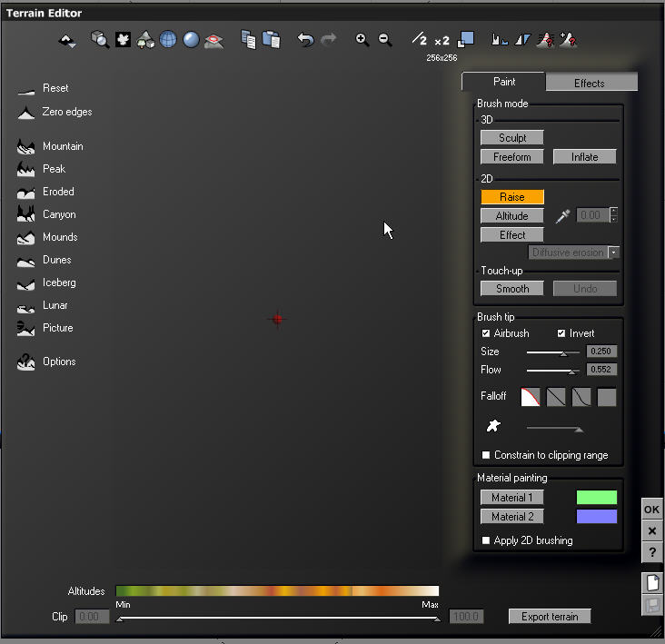The height and width of the screenshot is (644, 665).
Task: Select the Raise 2D brush mode
Action: pyautogui.click(x=511, y=197)
